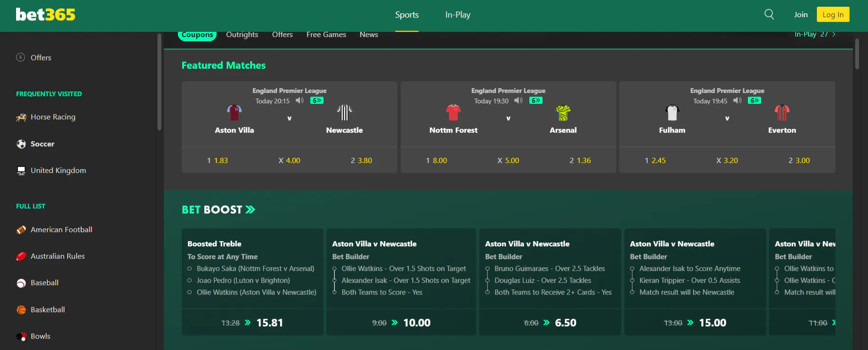Open United Kingdom in sidebar

coord(58,171)
